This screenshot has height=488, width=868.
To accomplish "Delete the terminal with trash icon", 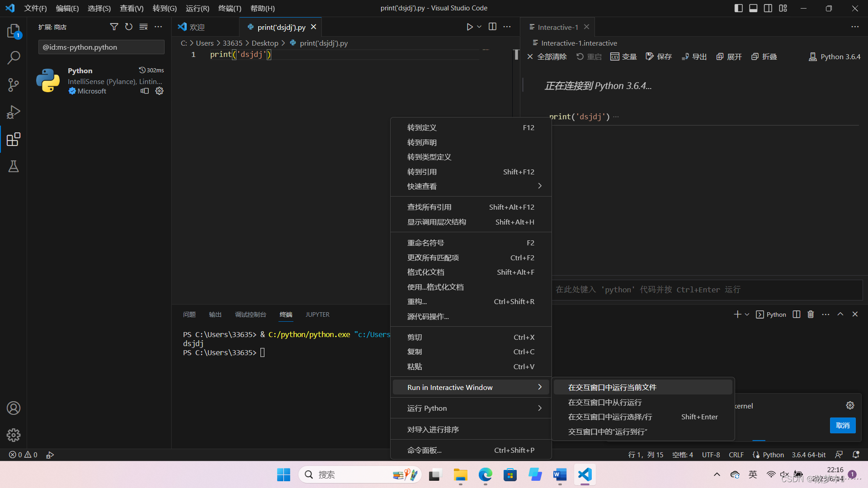I will (x=811, y=314).
